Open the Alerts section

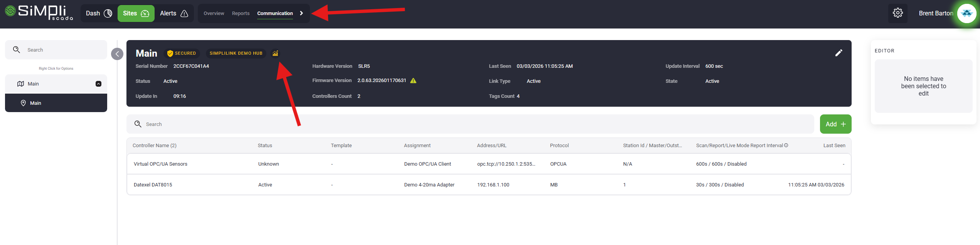(174, 13)
